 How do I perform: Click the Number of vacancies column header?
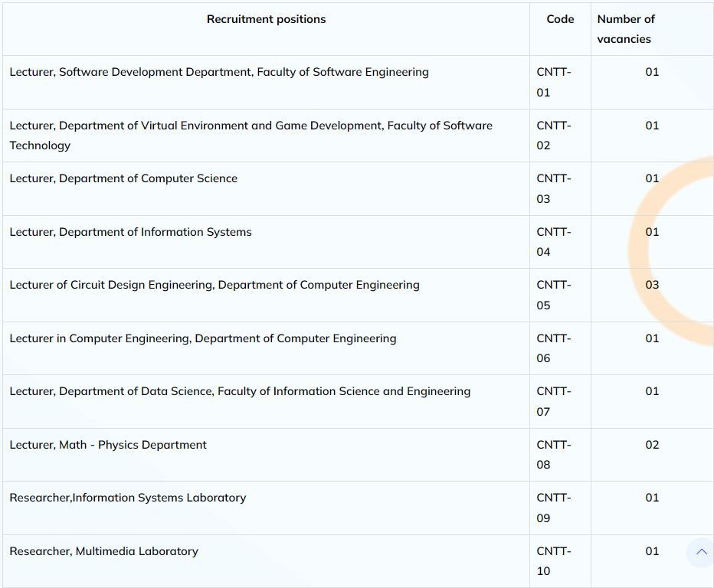(x=627, y=29)
